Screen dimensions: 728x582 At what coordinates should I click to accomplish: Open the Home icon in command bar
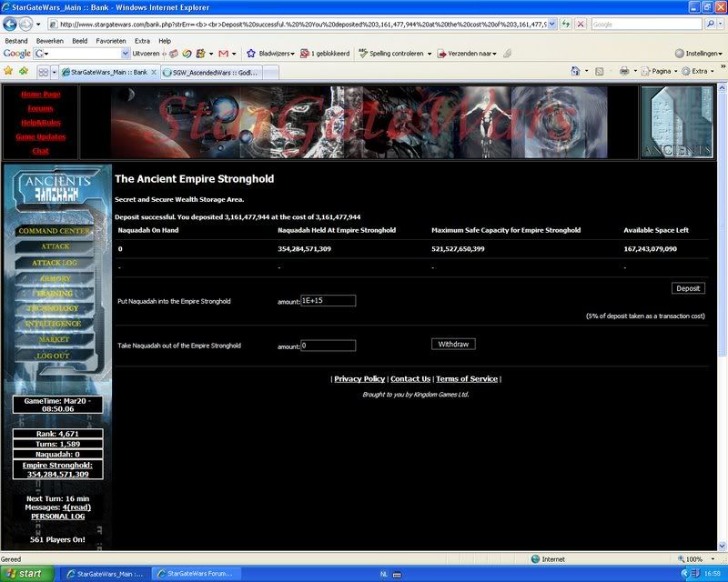(x=574, y=71)
